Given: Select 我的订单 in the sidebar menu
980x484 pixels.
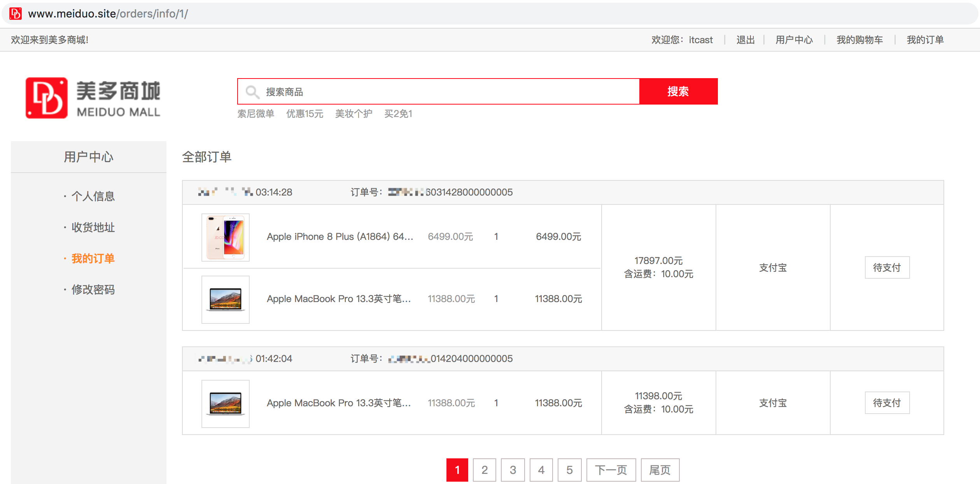Looking at the screenshot, I should (x=93, y=258).
